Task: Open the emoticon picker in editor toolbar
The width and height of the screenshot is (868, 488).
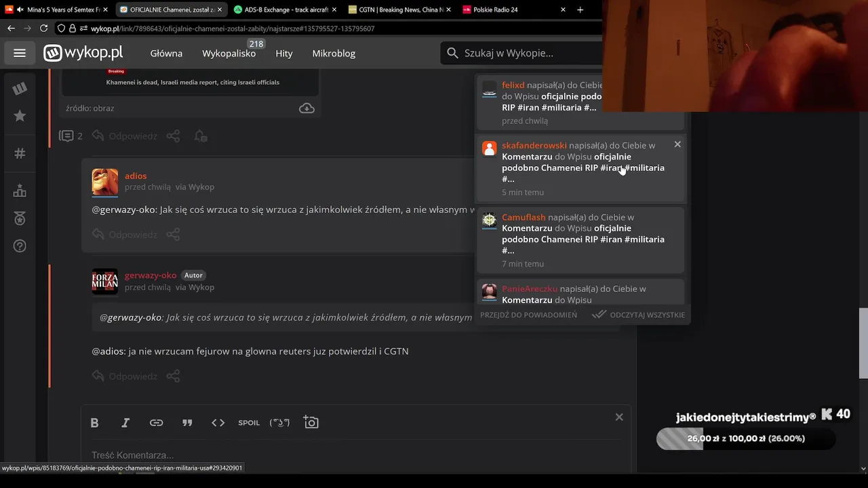Action: point(279,422)
